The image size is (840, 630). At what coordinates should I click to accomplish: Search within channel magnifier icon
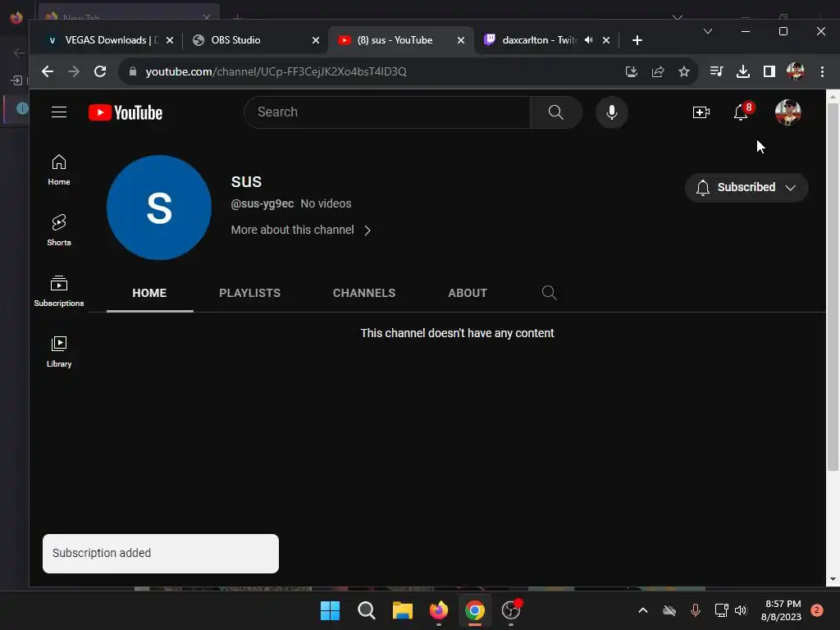click(x=549, y=293)
